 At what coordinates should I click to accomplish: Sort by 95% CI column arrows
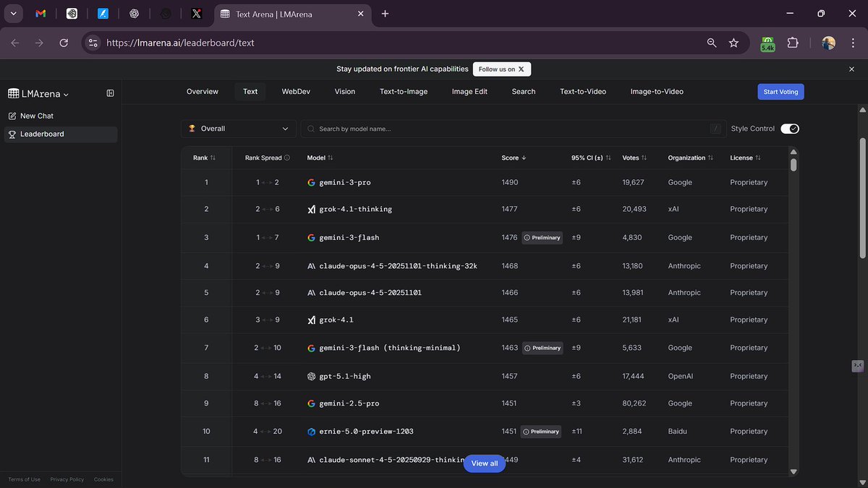608,158
